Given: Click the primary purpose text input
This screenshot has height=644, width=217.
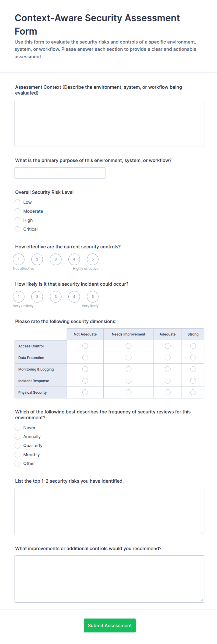Looking at the screenshot, I should [60, 173].
